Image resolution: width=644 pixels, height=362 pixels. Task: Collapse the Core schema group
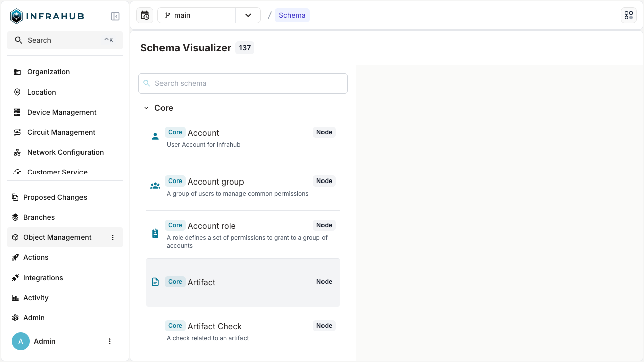click(x=146, y=107)
